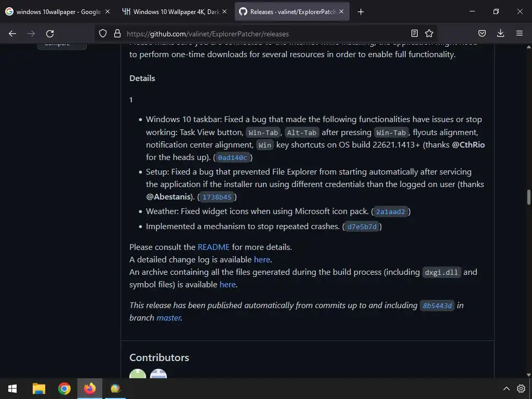Switch to Windows 10 Wallpaper 4K tab
The image size is (532, 399).
(x=175, y=11)
